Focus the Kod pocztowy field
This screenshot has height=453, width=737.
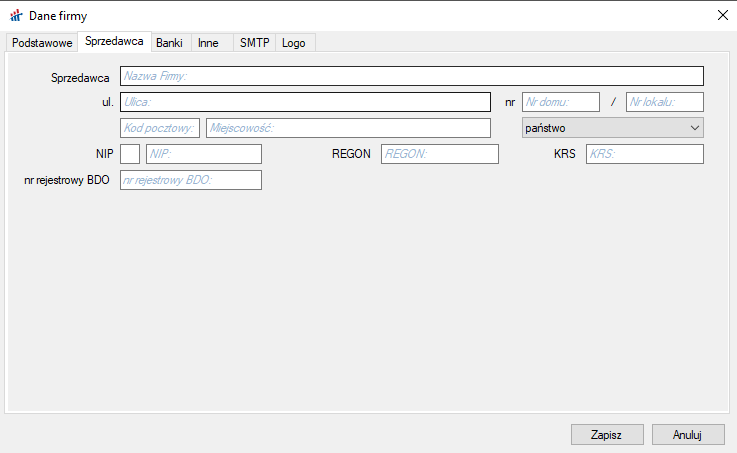160,128
